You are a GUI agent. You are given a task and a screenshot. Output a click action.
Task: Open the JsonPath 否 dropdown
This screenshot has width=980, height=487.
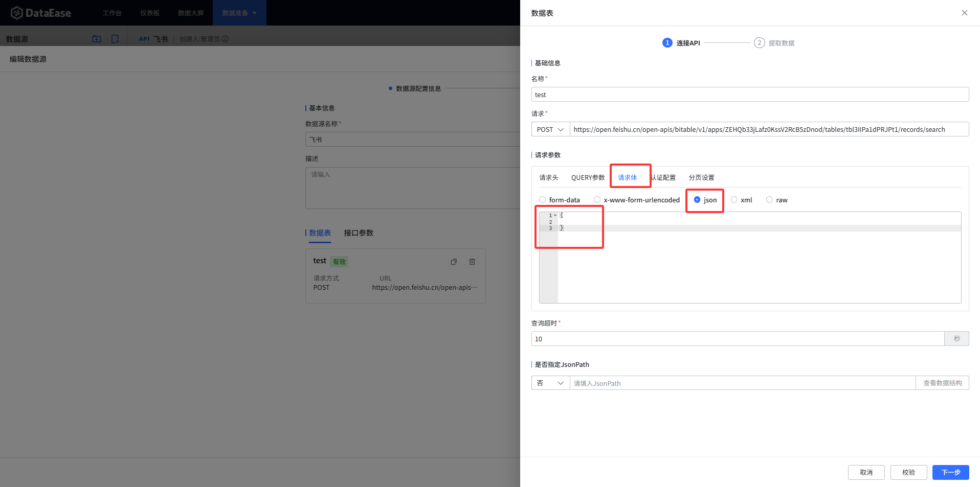tap(550, 382)
